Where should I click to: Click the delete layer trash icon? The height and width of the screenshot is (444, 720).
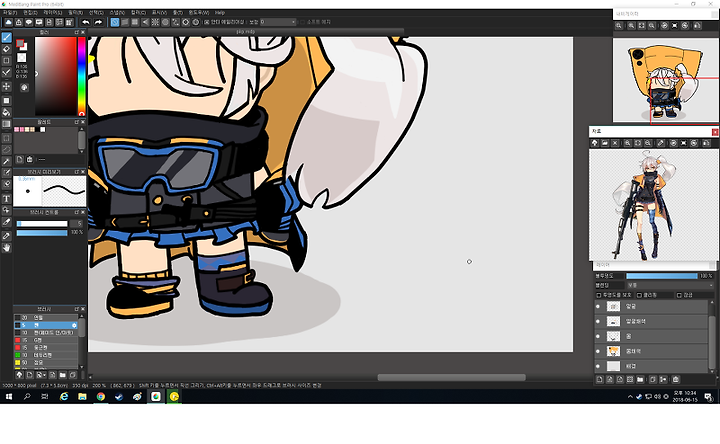(x=675, y=380)
